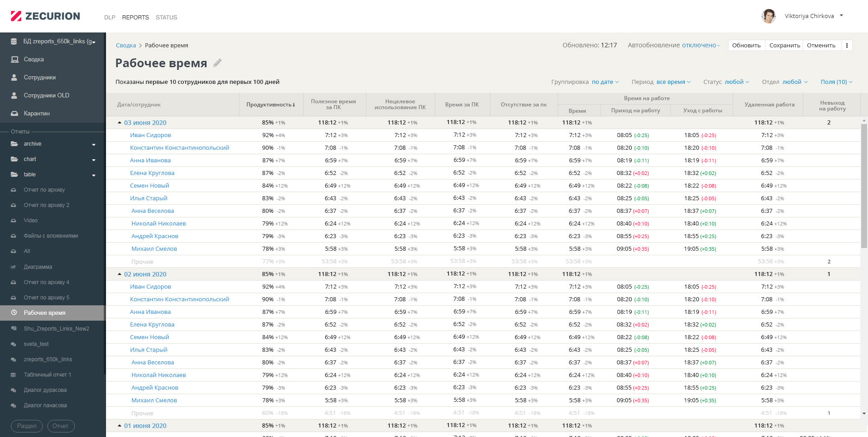This screenshot has width=868, height=437.
Task: Click the archive folder icon
Action: pyautogui.click(x=14, y=144)
